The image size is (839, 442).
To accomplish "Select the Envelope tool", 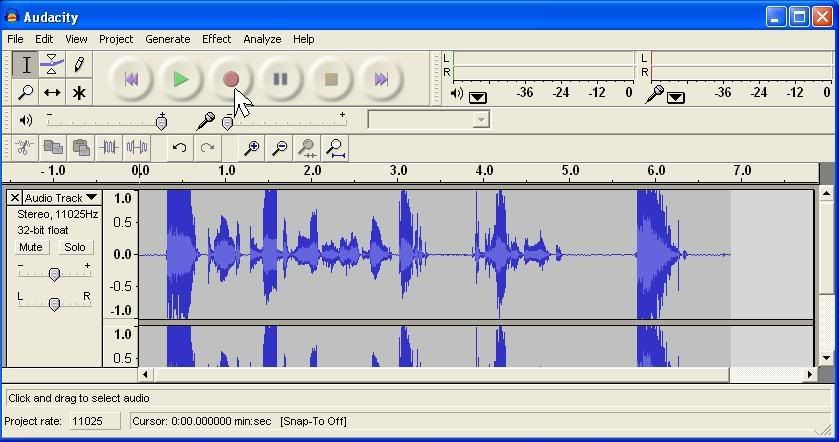I will [x=52, y=65].
